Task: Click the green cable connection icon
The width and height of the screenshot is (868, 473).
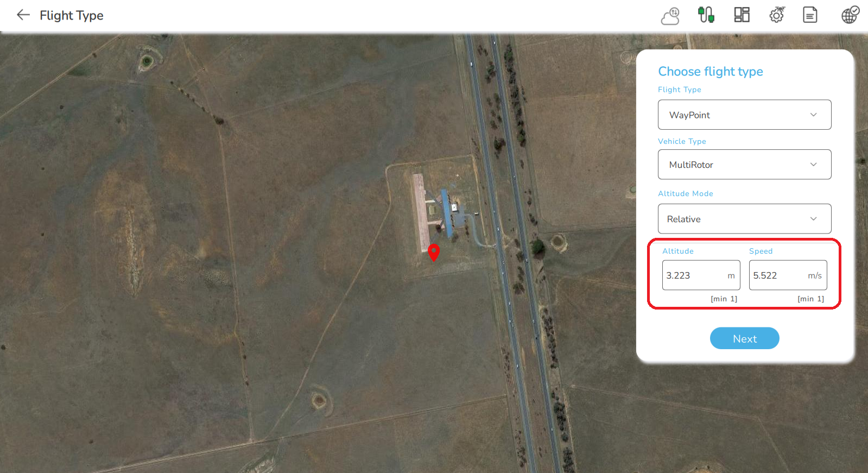Action: (706, 15)
